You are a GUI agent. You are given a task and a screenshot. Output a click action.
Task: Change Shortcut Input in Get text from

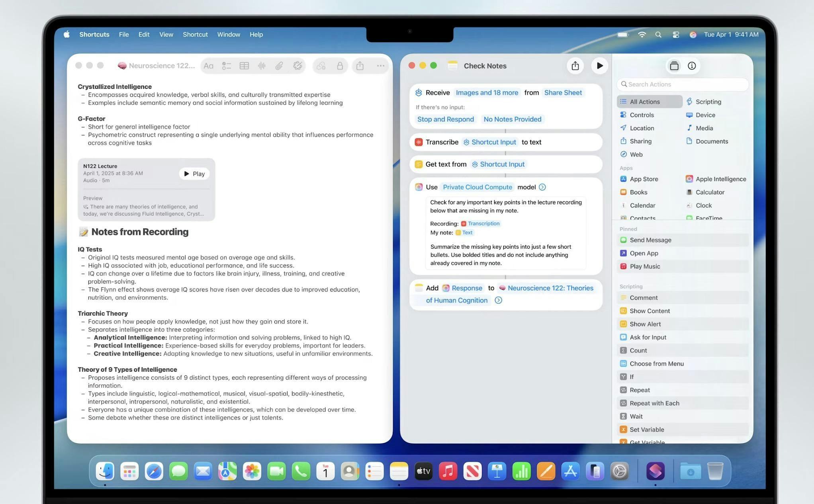tap(498, 164)
